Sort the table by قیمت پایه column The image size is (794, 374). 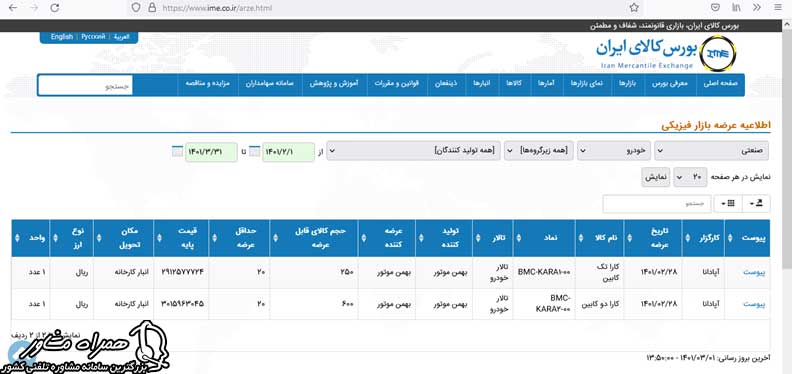coord(181,238)
